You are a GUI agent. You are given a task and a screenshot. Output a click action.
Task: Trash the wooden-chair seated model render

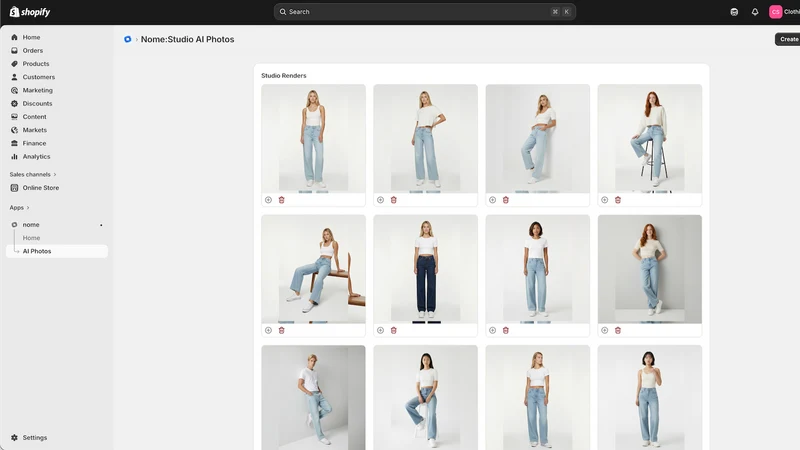click(282, 331)
